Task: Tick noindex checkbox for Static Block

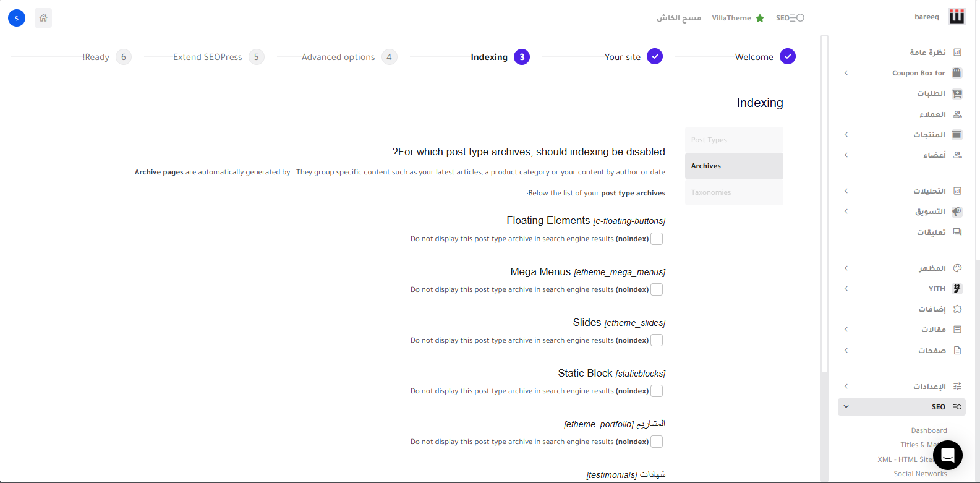Action: 657,391
